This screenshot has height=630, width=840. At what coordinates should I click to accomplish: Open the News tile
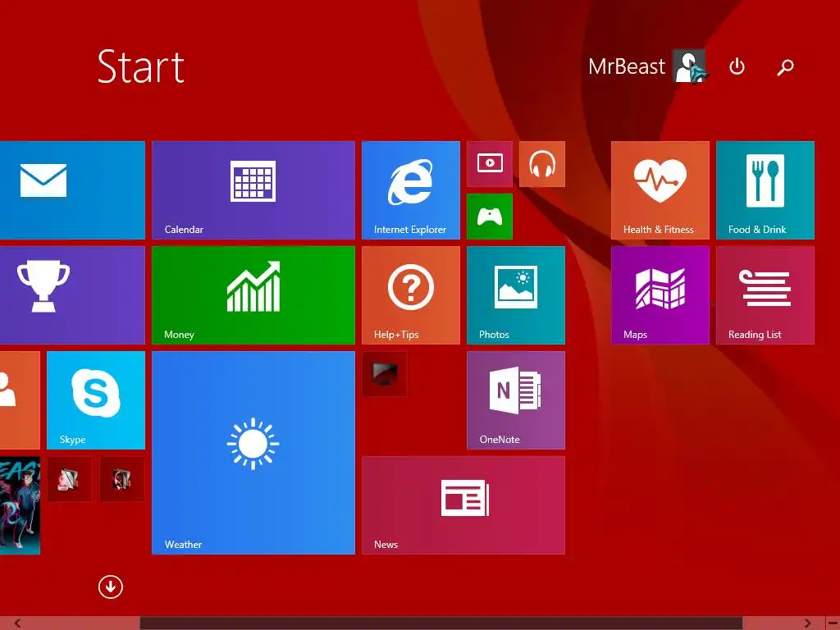coord(463,505)
